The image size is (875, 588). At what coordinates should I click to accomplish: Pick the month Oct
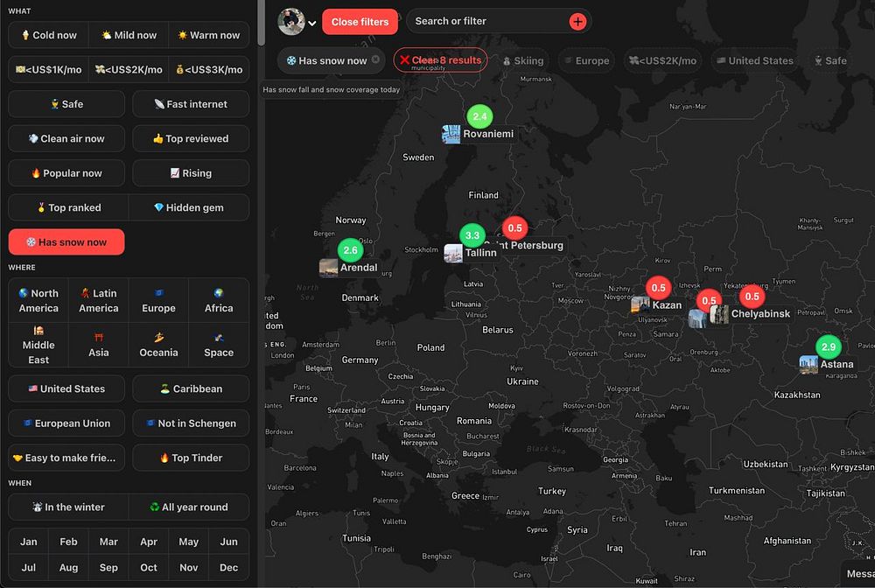point(149,567)
